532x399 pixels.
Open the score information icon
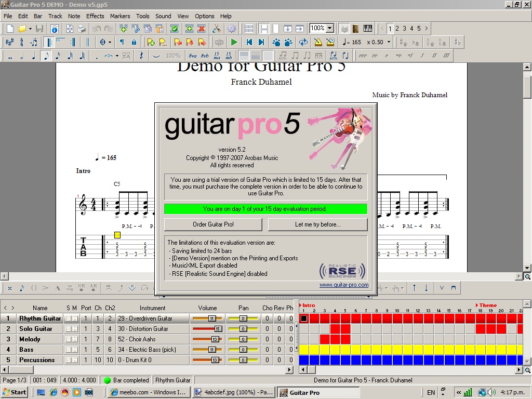coord(55,29)
